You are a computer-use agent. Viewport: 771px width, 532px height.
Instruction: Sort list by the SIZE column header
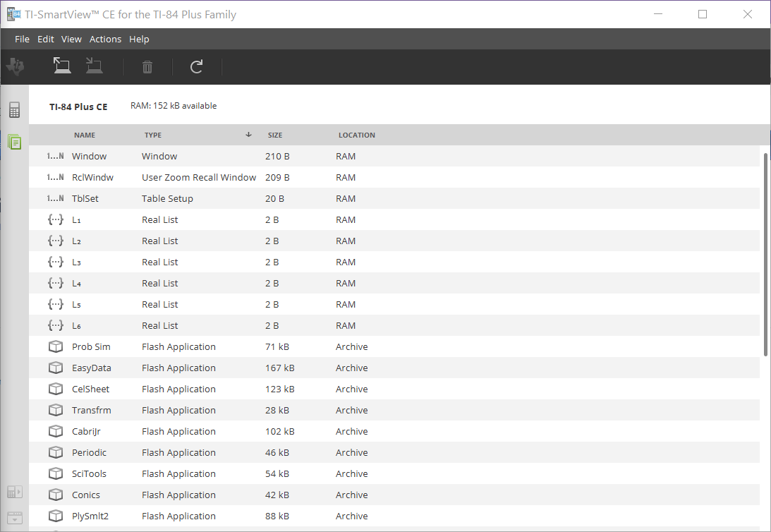click(x=275, y=135)
